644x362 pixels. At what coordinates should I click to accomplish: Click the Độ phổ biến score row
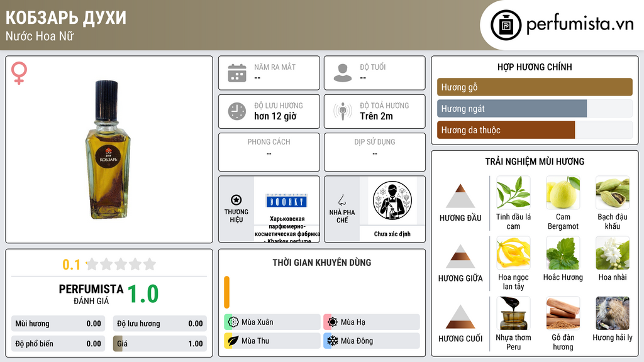click(58, 344)
